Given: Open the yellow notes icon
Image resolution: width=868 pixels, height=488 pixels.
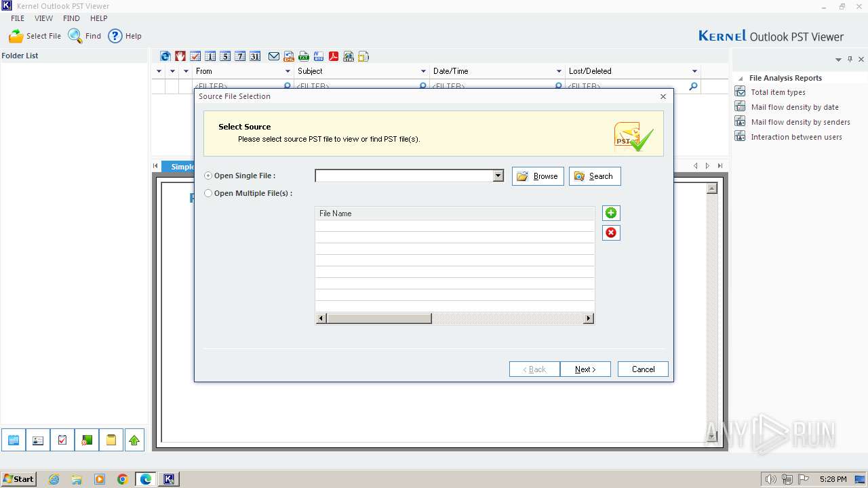Looking at the screenshot, I should [111, 441].
